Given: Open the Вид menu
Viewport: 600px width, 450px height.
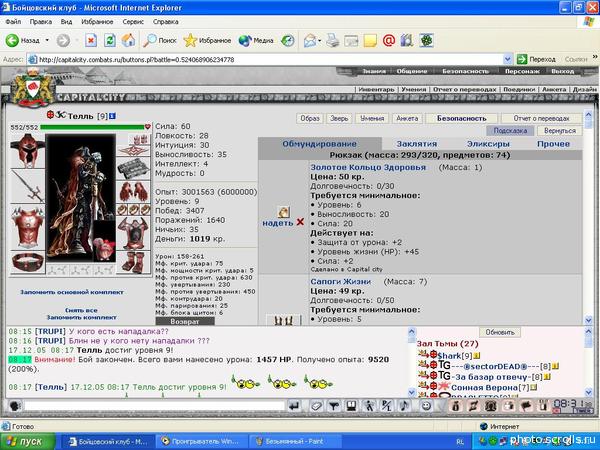Looking at the screenshot, I should [66, 22].
